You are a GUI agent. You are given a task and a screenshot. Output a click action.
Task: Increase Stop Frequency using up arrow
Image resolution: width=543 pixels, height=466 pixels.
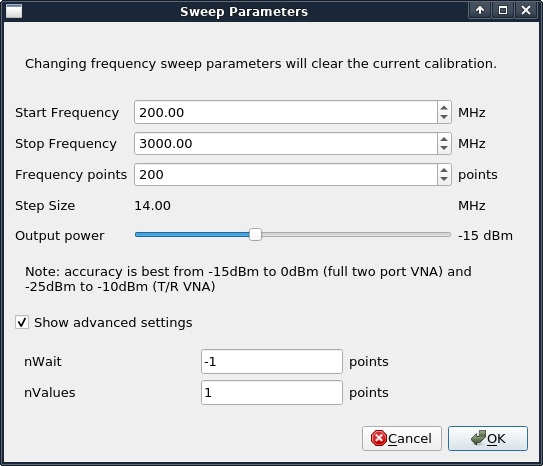[444, 138]
